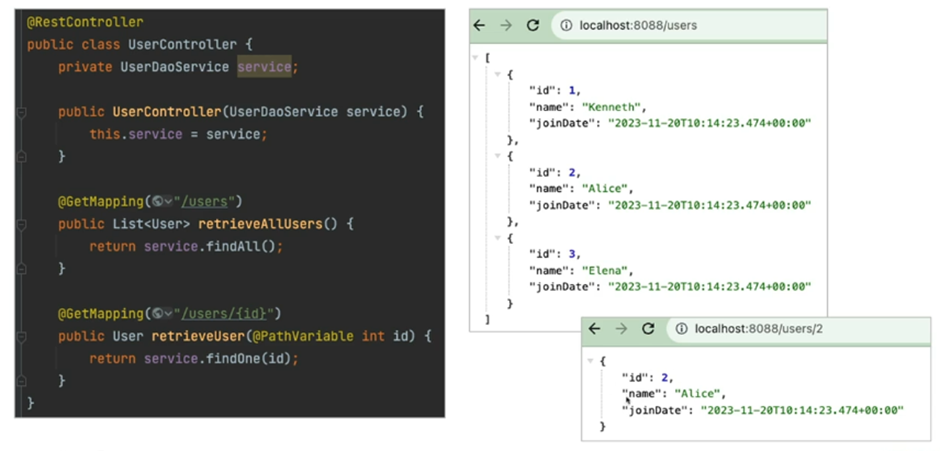Click forward arrow in users/2 browser window
This screenshot has height=451, width=940.
coord(621,329)
